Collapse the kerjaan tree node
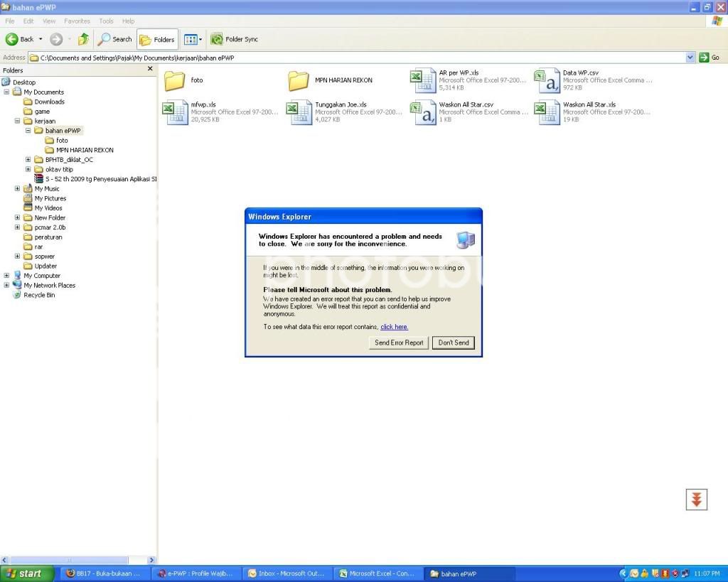Screen dimensions: 728x582 [x=17, y=121]
